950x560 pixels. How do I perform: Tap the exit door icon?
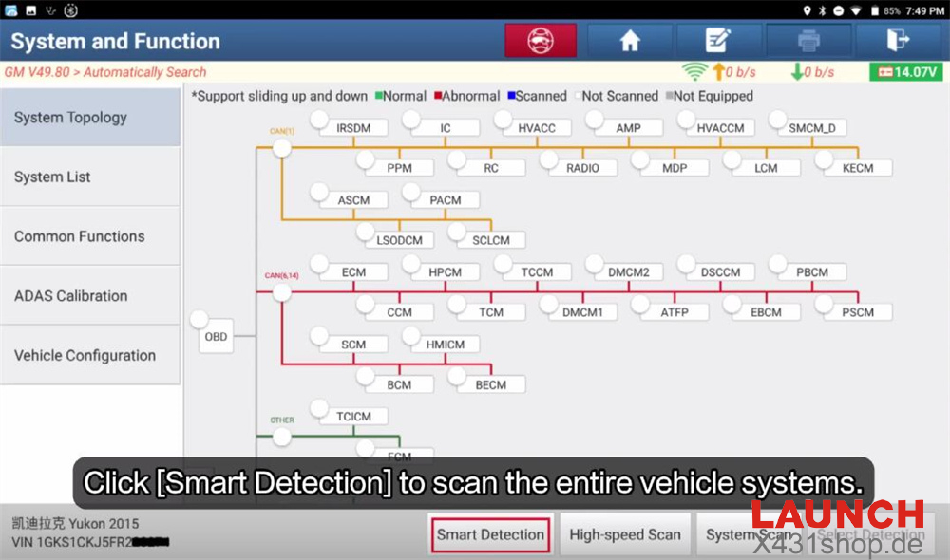[x=897, y=41]
